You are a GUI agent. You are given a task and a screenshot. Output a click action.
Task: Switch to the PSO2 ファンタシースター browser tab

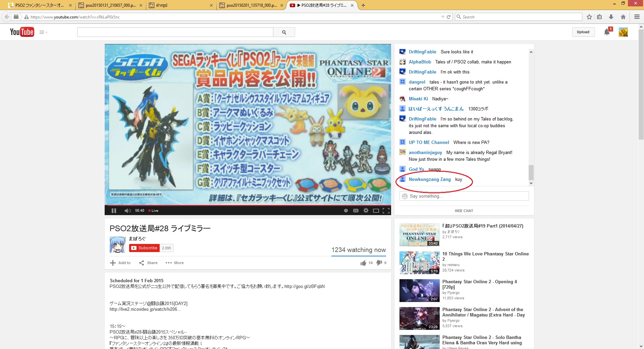click(39, 5)
